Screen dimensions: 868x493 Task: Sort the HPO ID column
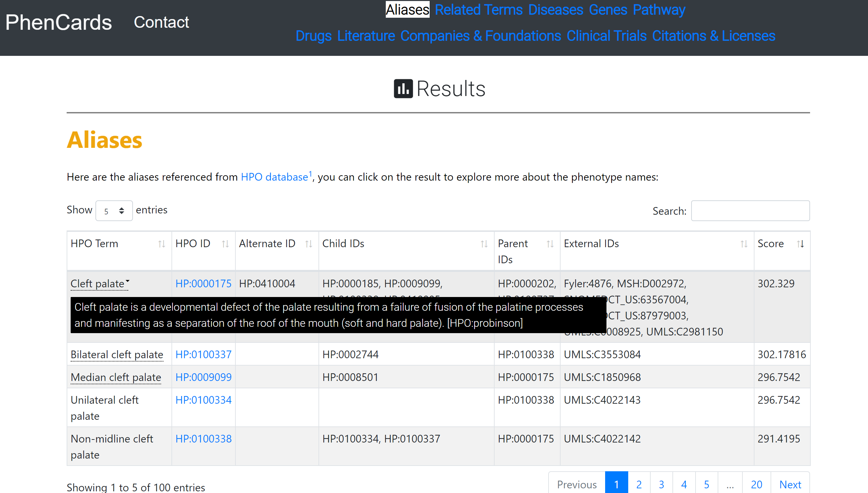pos(226,243)
